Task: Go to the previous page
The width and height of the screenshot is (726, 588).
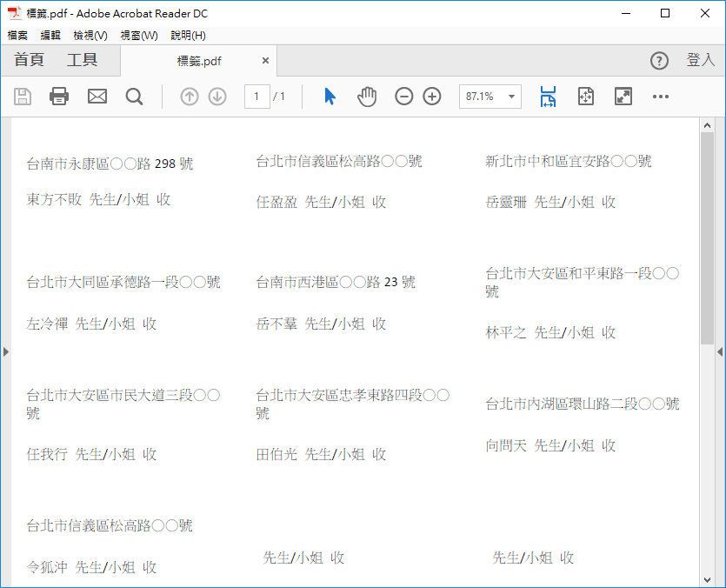Action: click(189, 97)
